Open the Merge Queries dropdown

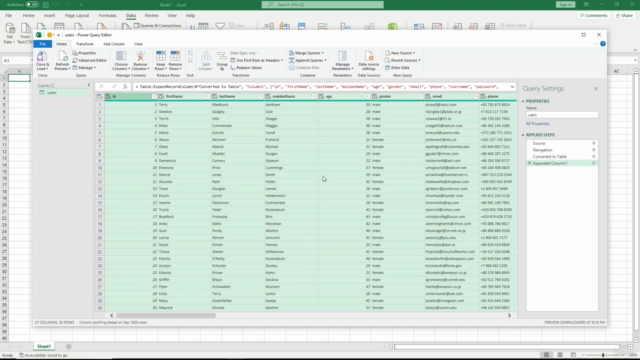point(323,53)
